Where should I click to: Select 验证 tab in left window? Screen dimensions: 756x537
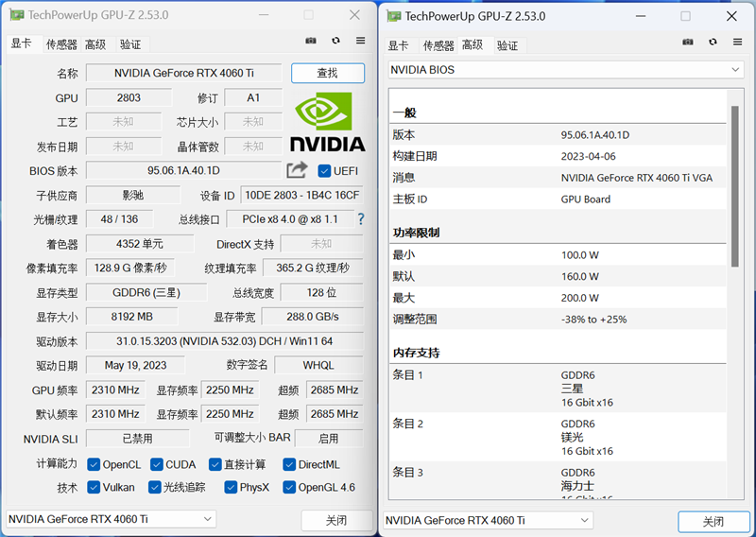(130, 44)
